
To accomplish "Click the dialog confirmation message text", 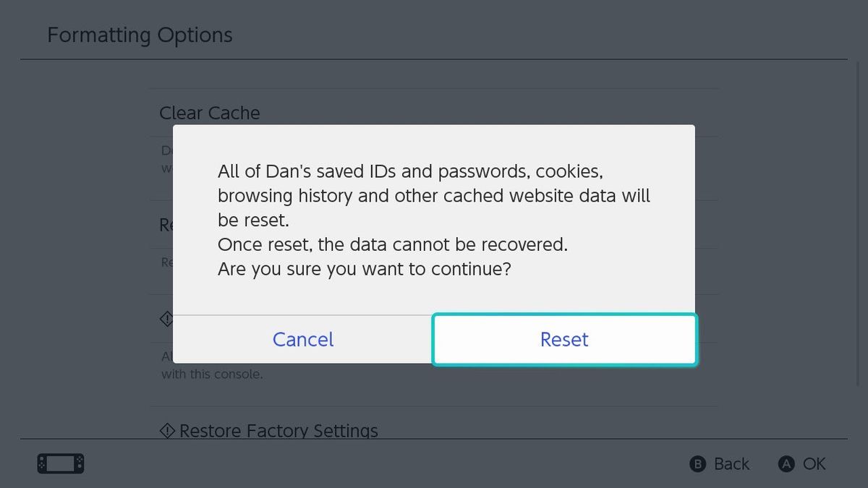I will tap(434, 220).
